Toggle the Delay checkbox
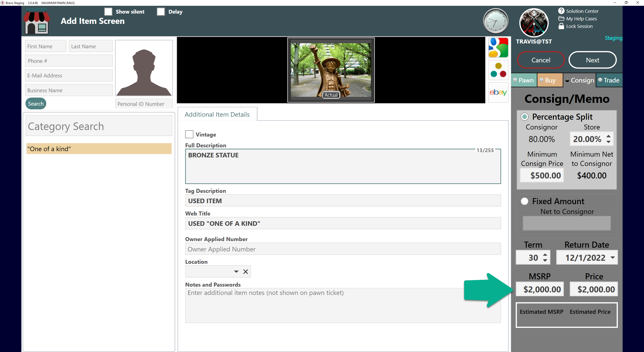This screenshot has height=352, width=644. point(161,12)
